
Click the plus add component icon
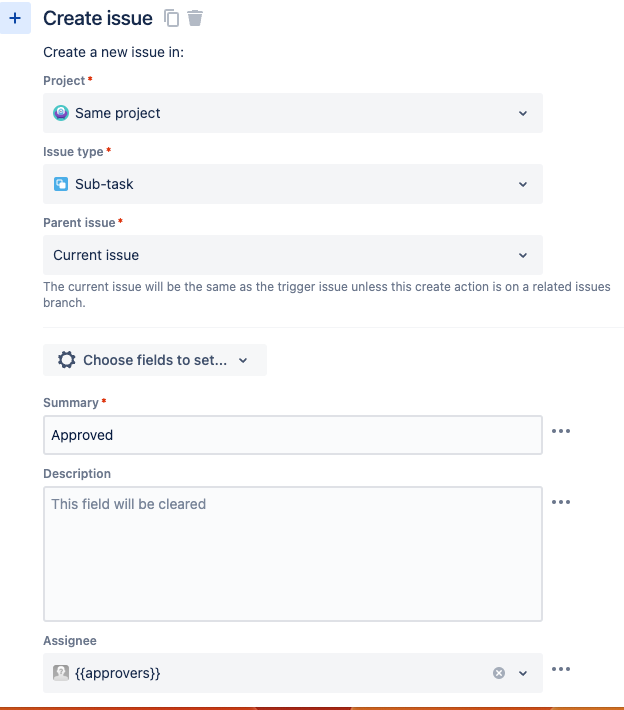point(14,18)
